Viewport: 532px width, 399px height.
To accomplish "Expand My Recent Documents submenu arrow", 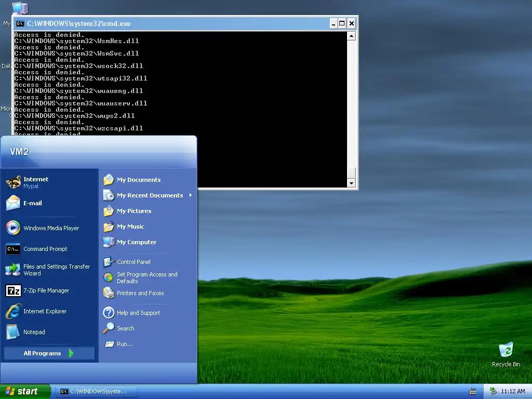I will 190,195.
